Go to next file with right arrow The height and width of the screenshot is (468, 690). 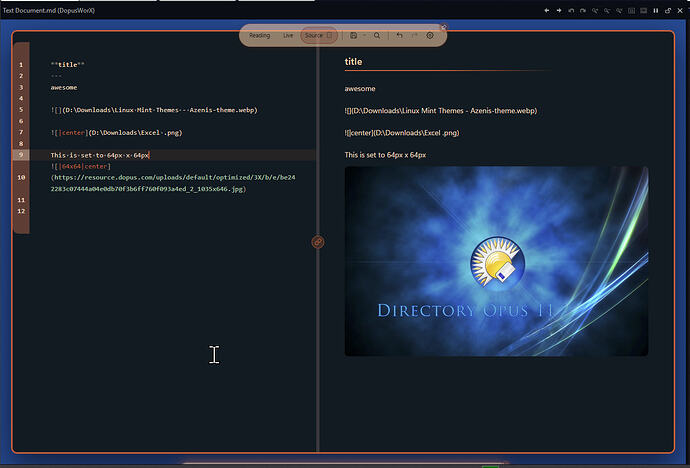click(x=559, y=10)
